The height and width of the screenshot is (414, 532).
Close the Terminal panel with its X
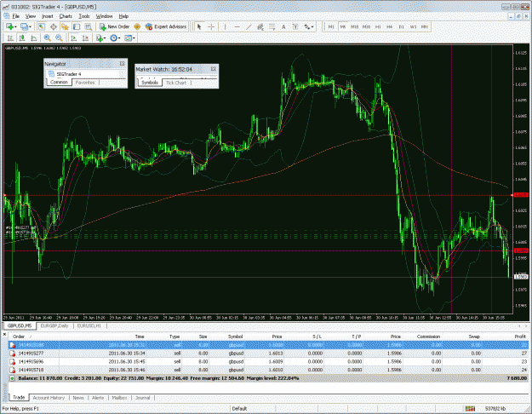pyautogui.click(x=5, y=335)
